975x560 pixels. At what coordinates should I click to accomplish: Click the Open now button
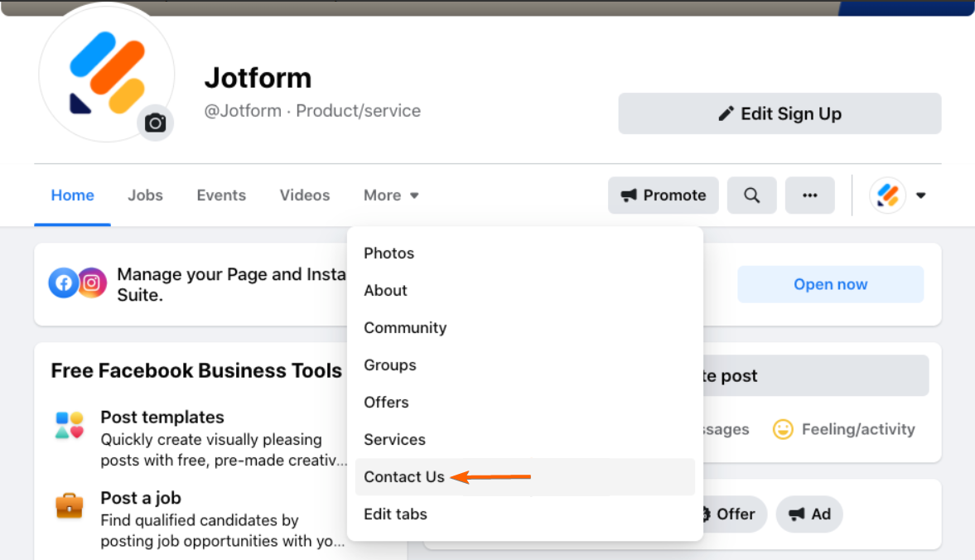830,284
